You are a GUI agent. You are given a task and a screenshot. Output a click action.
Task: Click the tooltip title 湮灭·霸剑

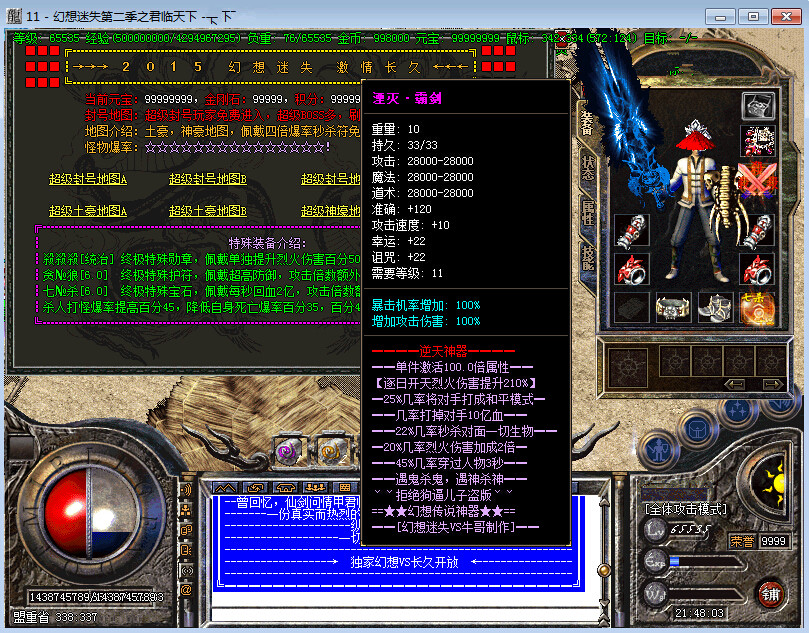[407, 98]
